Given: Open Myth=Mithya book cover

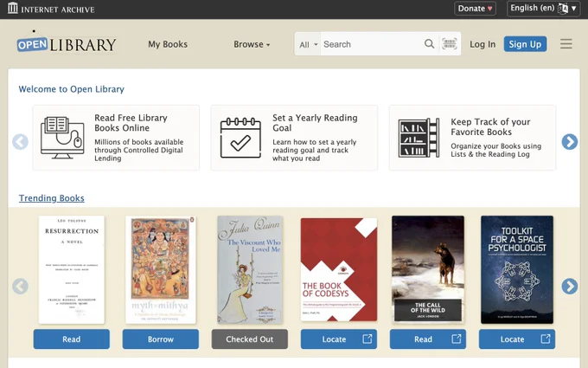Looking at the screenshot, I should (x=161, y=269).
